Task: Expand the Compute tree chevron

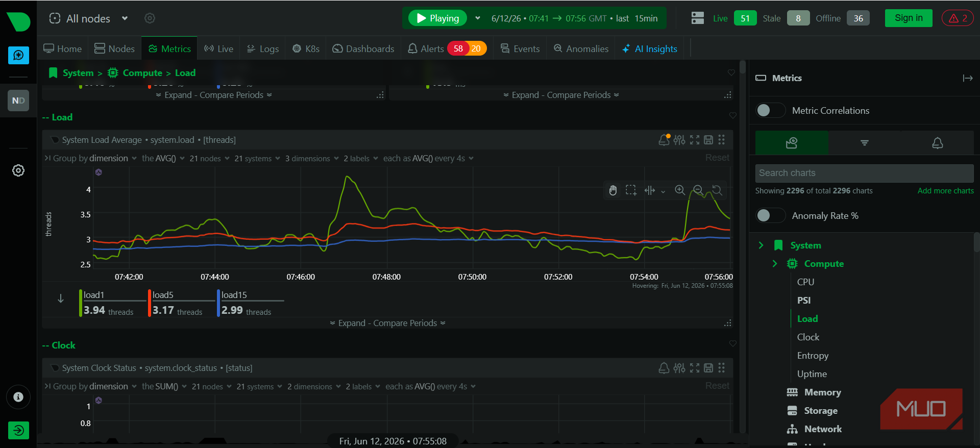Action: (775, 264)
